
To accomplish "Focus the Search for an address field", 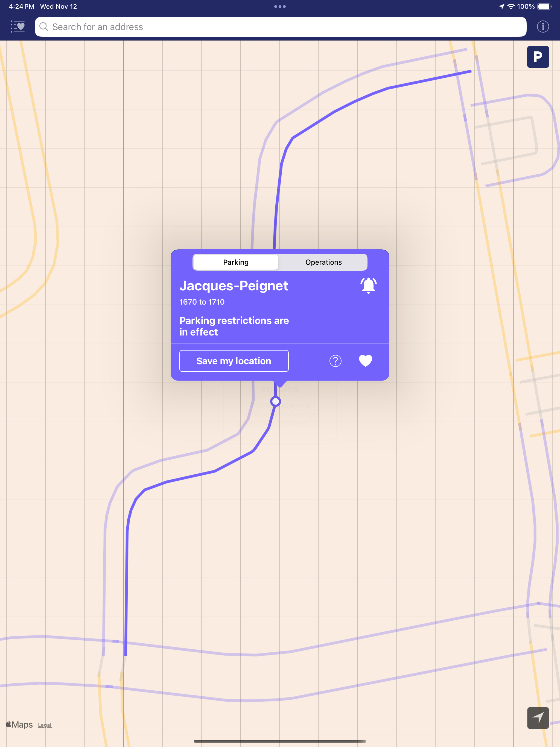I will 280,27.
